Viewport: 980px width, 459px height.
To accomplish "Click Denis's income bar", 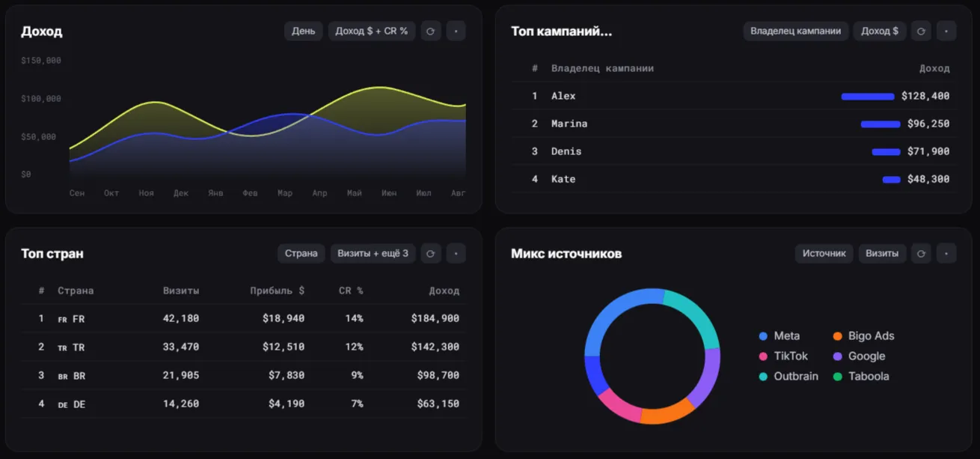I will click(886, 152).
